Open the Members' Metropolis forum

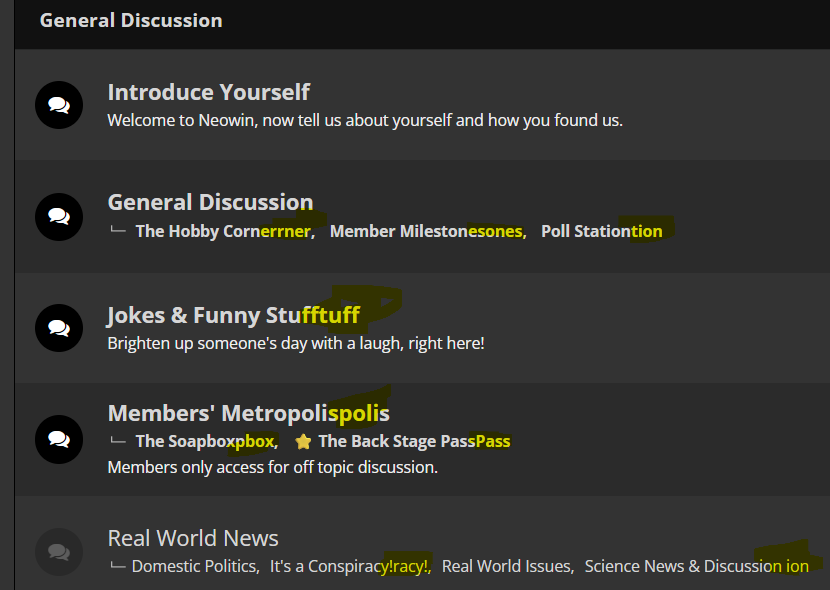coord(248,413)
